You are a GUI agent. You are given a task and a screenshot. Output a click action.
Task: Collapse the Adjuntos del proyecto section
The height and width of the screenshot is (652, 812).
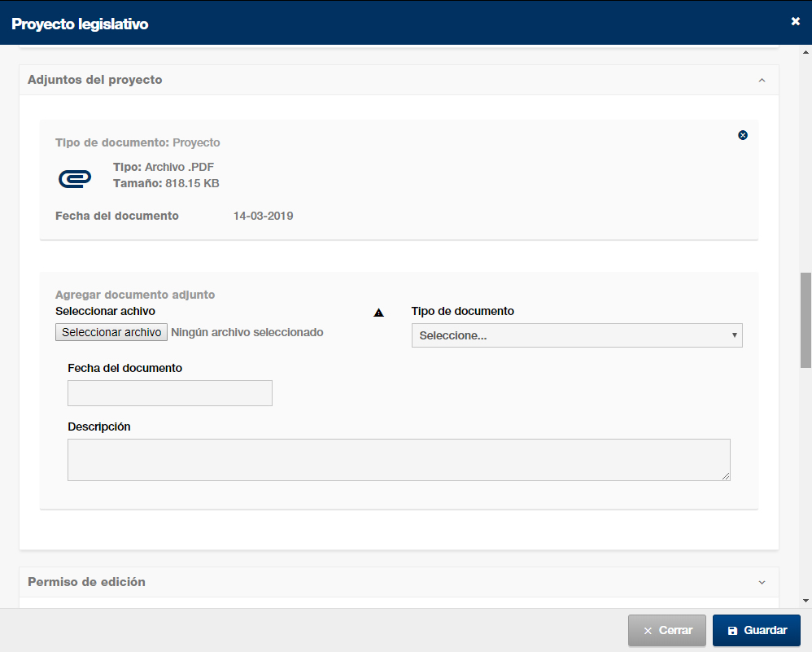(762, 81)
